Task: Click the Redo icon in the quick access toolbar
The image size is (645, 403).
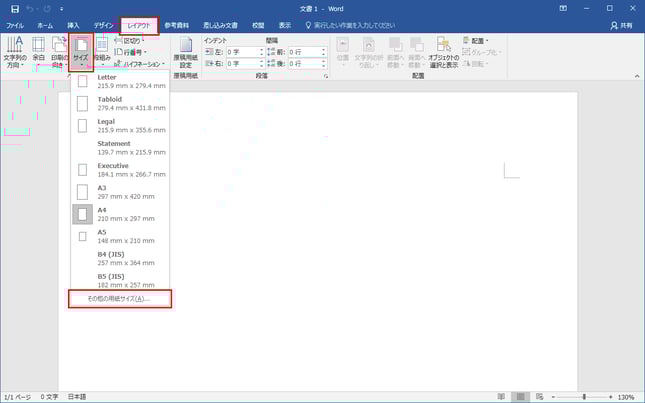Action: pos(47,9)
